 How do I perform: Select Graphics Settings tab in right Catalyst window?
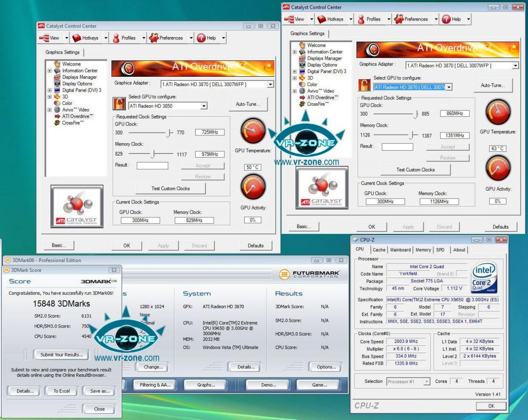(307, 33)
